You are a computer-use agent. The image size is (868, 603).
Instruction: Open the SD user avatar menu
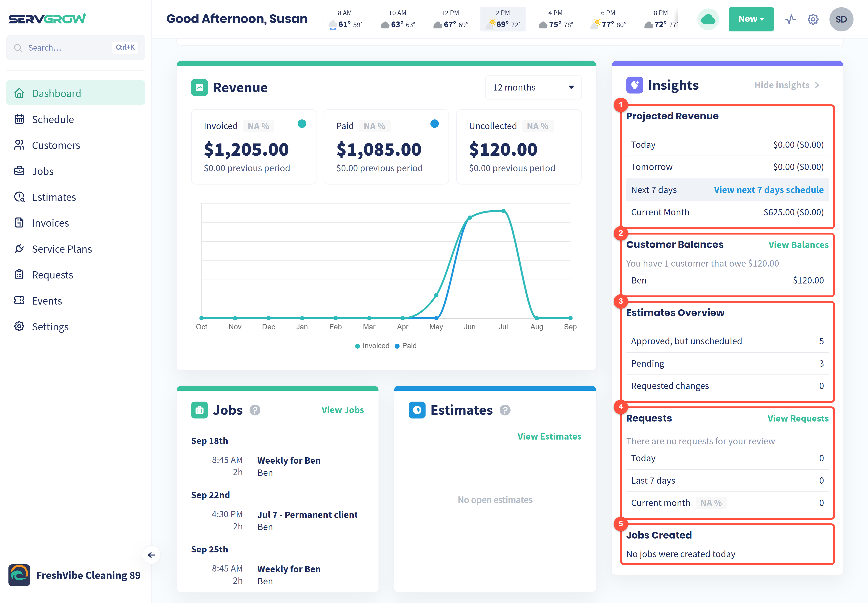pos(841,19)
